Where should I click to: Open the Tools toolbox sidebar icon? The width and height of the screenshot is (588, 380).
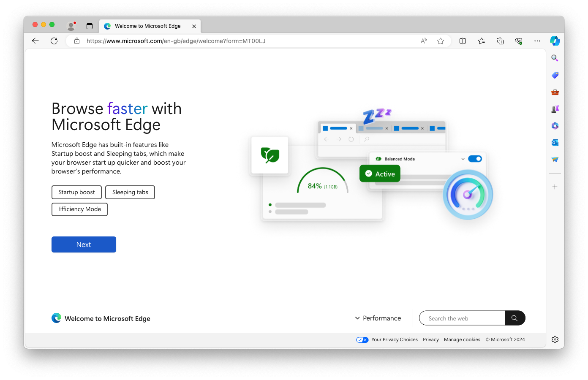point(555,92)
